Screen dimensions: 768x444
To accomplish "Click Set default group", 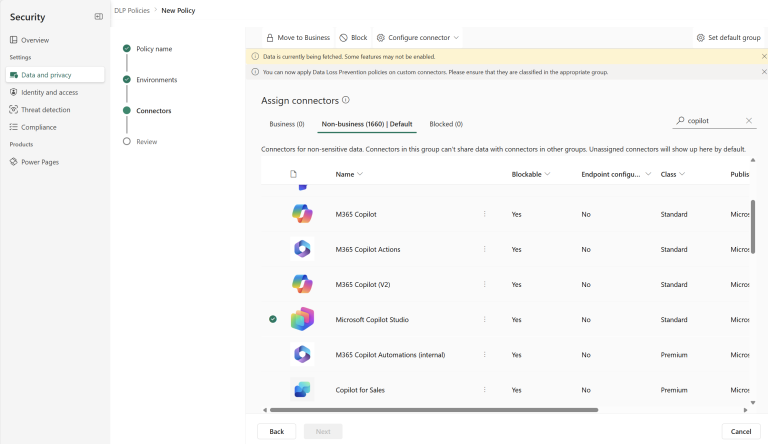I will click(728, 38).
